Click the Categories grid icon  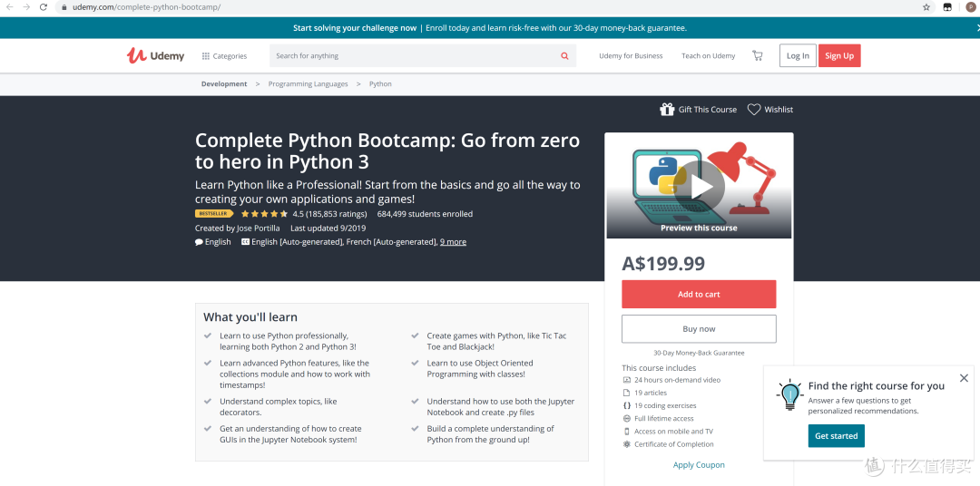tap(206, 56)
